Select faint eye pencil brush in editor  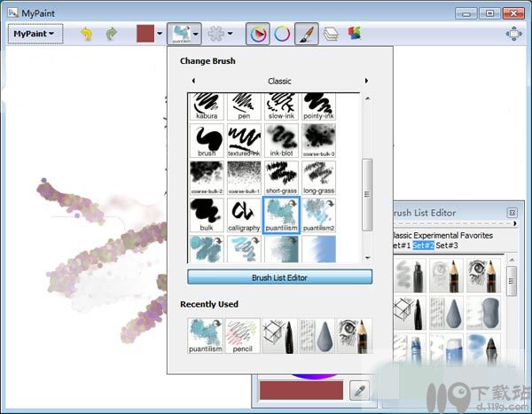coord(446,276)
